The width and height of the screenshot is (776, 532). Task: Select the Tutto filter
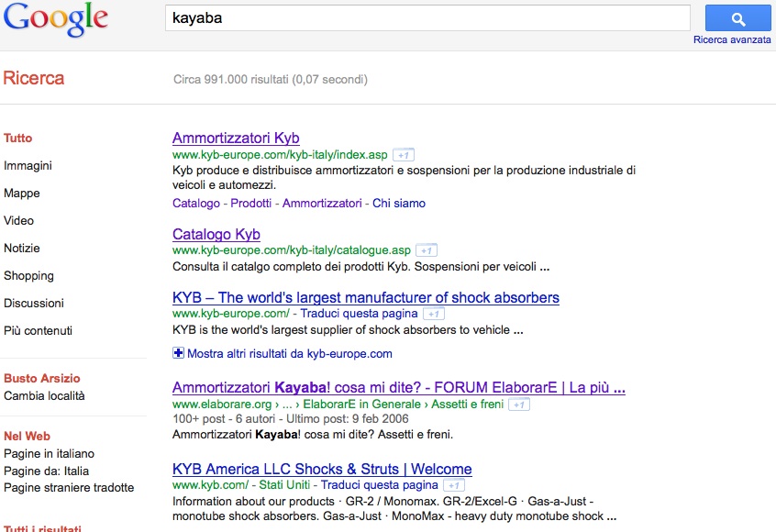point(17,139)
